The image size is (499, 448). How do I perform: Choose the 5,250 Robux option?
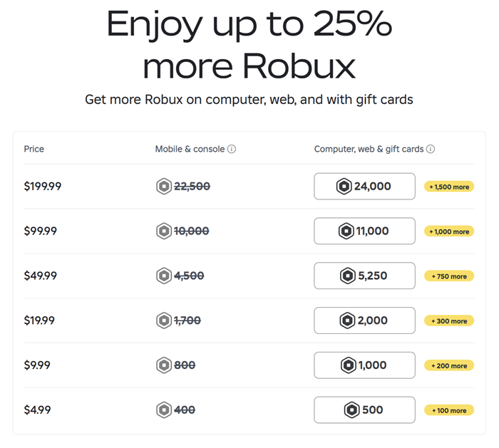364,276
